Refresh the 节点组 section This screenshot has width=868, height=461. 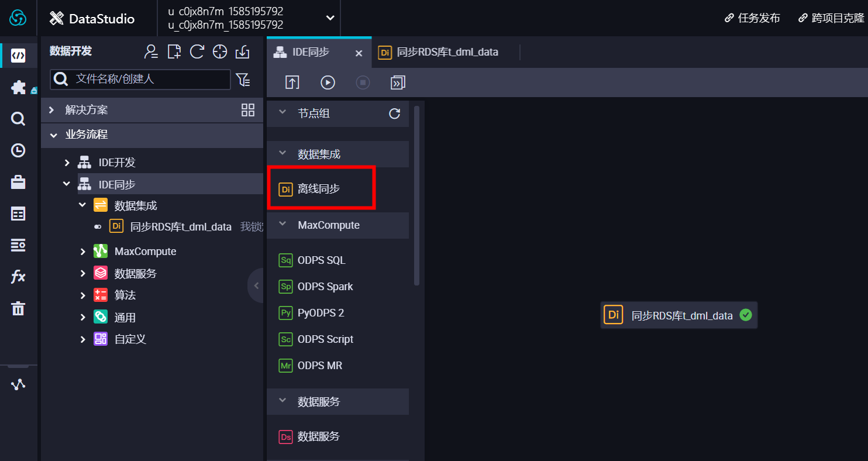tap(395, 113)
